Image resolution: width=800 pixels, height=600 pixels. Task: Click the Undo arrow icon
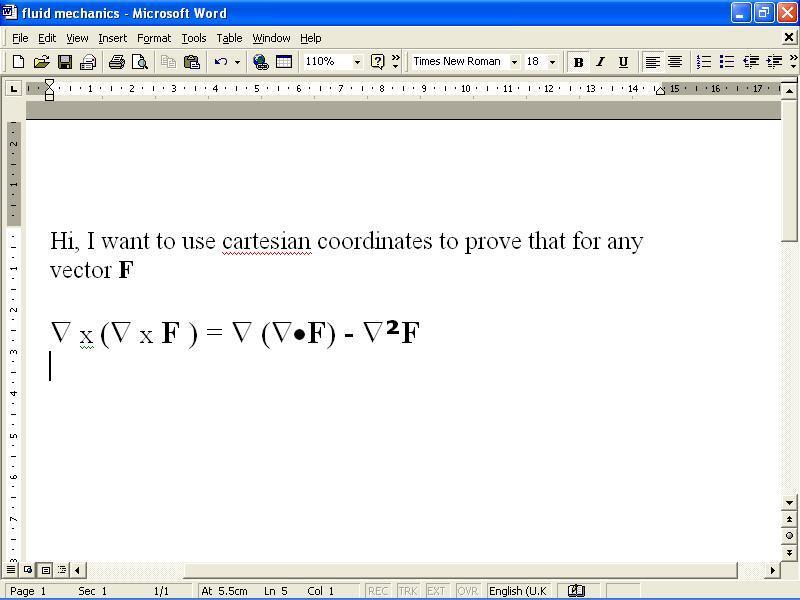coord(220,62)
